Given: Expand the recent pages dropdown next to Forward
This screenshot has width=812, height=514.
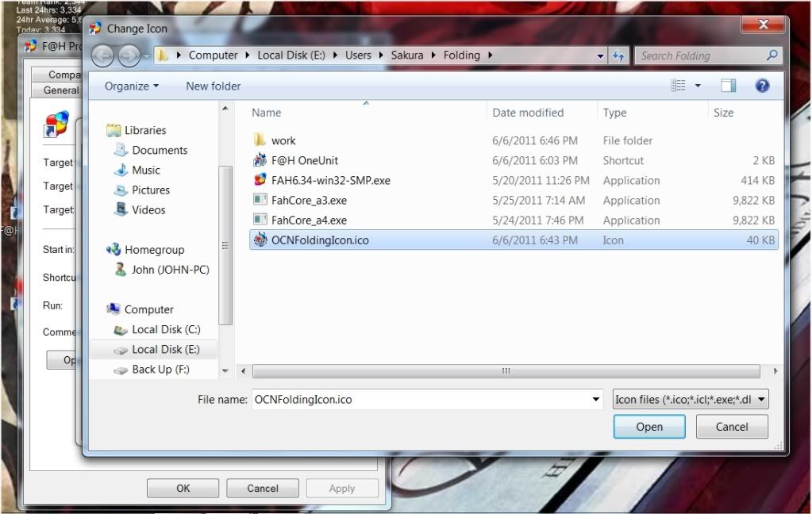Looking at the screenshot, I should point(147,56).
